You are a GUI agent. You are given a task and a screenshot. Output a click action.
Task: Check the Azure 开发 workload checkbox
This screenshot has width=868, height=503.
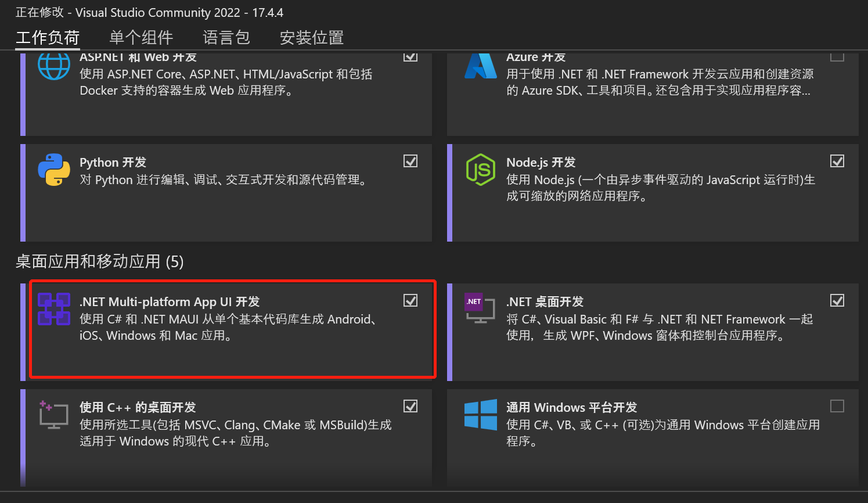837,56
